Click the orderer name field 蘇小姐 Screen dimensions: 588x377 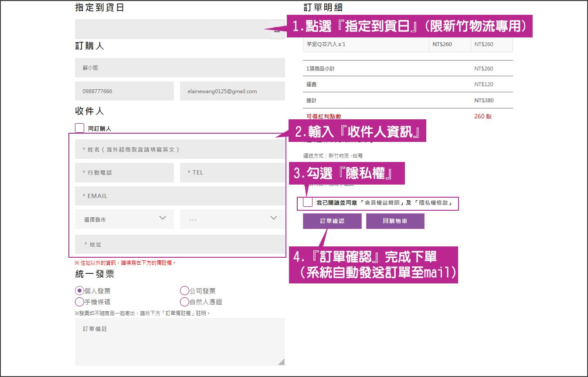(180, 68)
